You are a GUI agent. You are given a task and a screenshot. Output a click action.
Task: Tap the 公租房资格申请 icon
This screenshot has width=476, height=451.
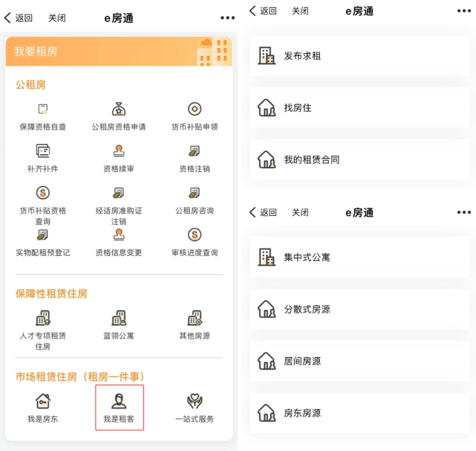(x=119, y=109)
